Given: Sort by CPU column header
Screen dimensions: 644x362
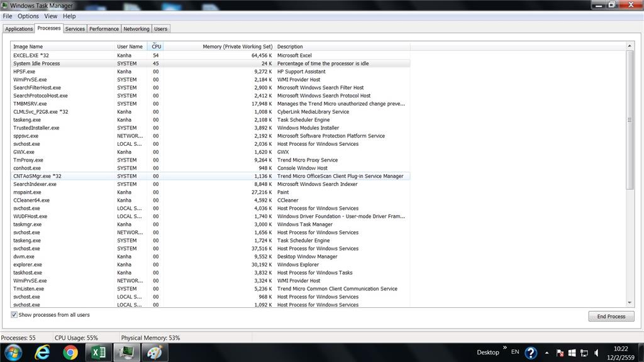Looking at the screenshot, I should click(x=156, y=47).
